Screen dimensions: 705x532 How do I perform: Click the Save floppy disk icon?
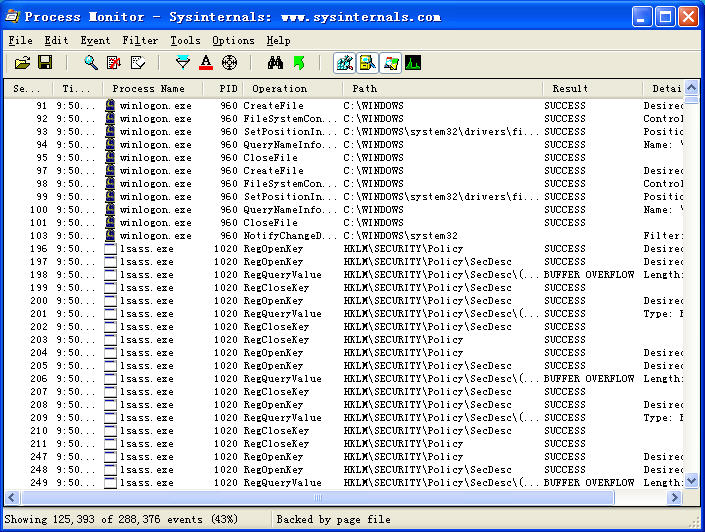tap(45, 63)
